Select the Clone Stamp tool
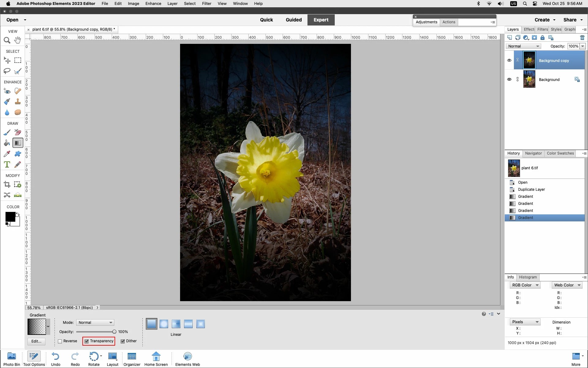 tap(18, 102)
